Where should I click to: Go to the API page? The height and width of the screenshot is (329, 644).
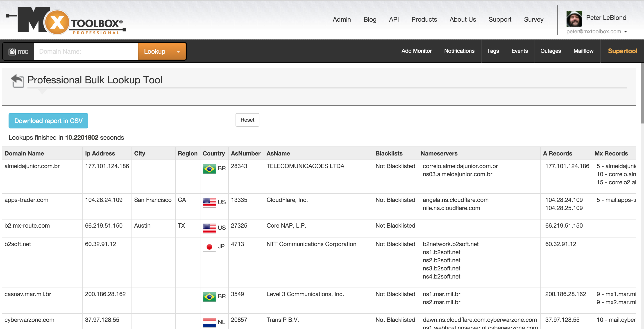point(394,20)
